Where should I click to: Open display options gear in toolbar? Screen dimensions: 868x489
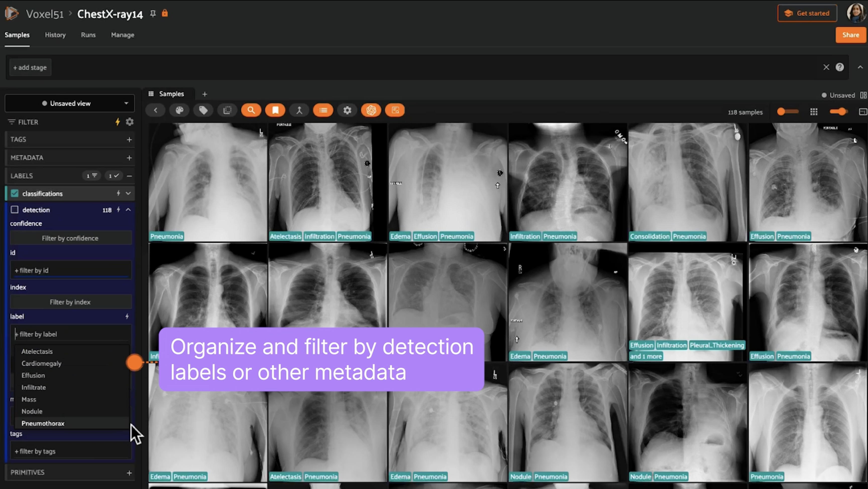click(x=347, y=110)
